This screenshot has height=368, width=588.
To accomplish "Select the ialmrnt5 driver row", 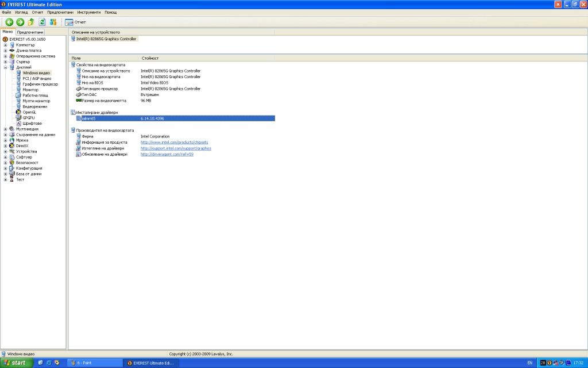I will tap(175, 118).
